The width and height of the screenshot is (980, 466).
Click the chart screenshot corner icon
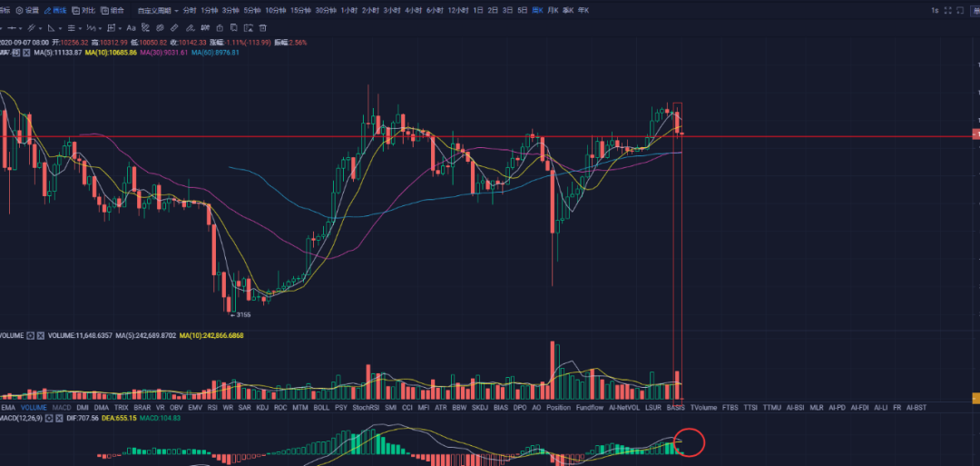click(x=961, y=10)
